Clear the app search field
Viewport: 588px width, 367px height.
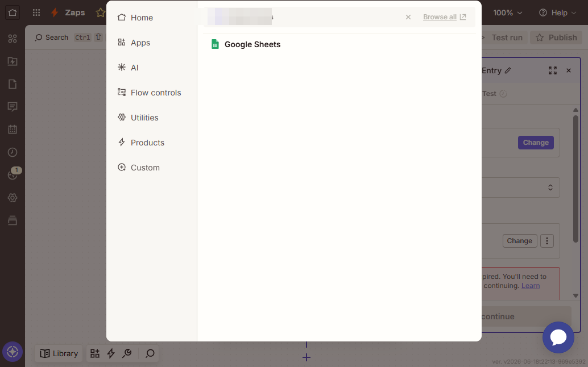point(408,17)
